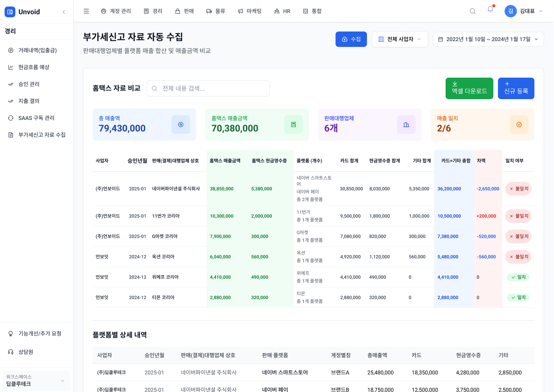This screenshot has width=554, height=392.
Task: Go to 현금흐름 예상 in sidebar
Action: (36, 67)
